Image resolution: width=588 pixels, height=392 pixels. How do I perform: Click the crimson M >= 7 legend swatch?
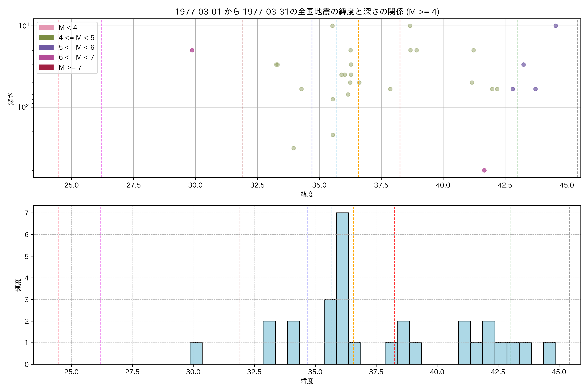46,67
